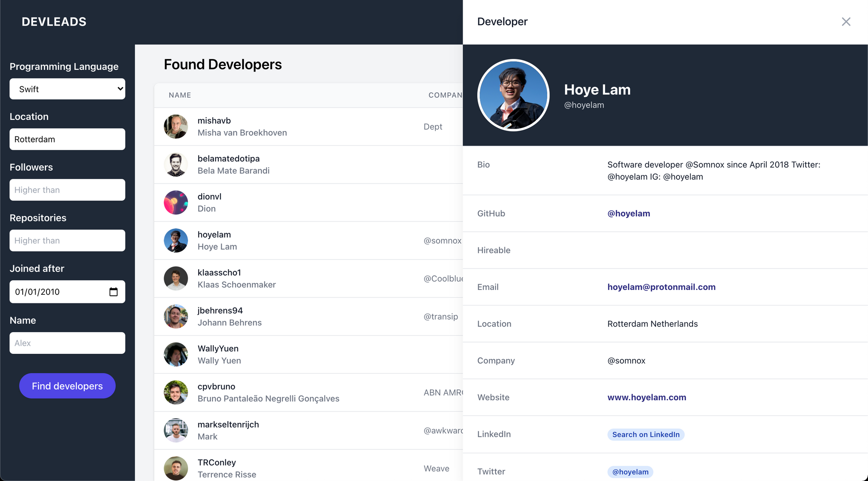Click belamatedotipa's avatar image

tap(176, 165)
